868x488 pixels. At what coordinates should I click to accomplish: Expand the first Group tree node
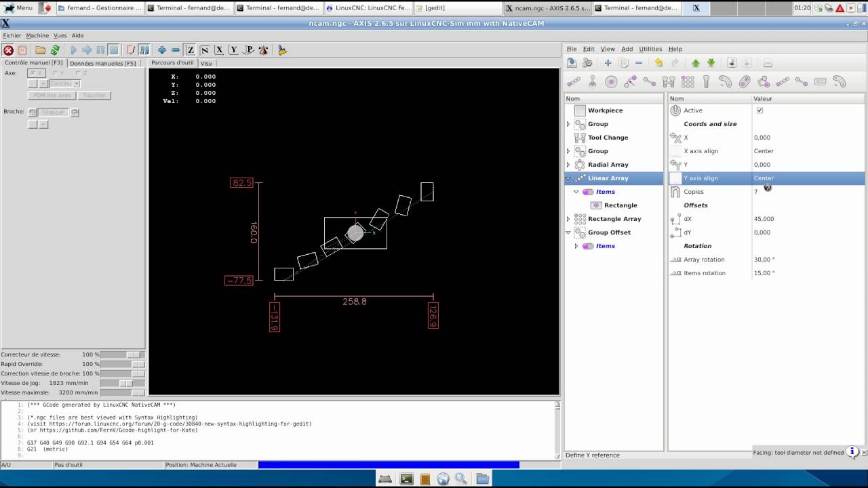pyautogui.click(x=568, y=124)
